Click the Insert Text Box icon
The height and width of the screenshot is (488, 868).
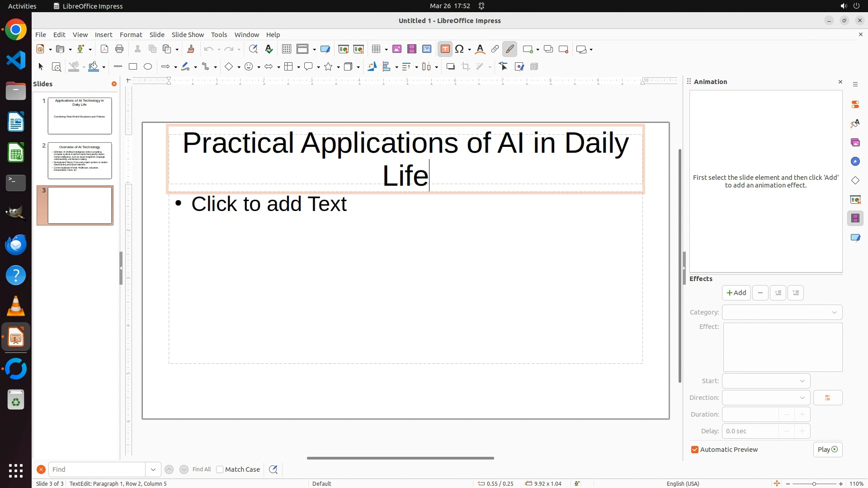(445, 49)
